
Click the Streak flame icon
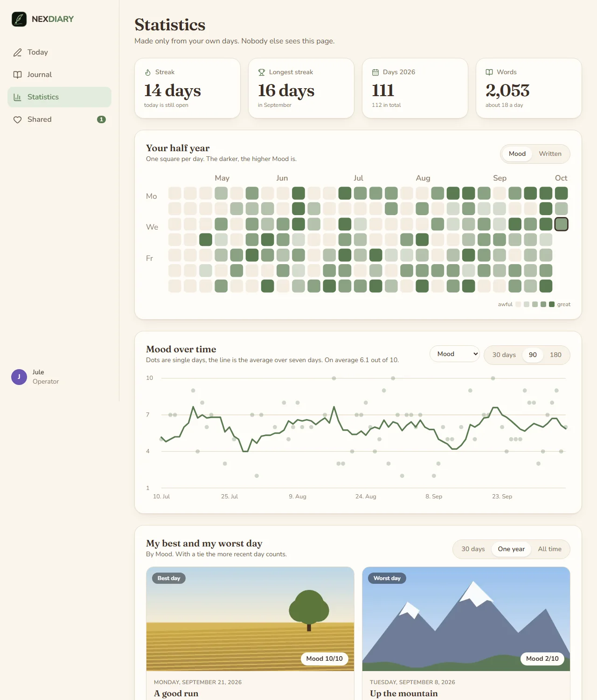(x=148, y=72)
